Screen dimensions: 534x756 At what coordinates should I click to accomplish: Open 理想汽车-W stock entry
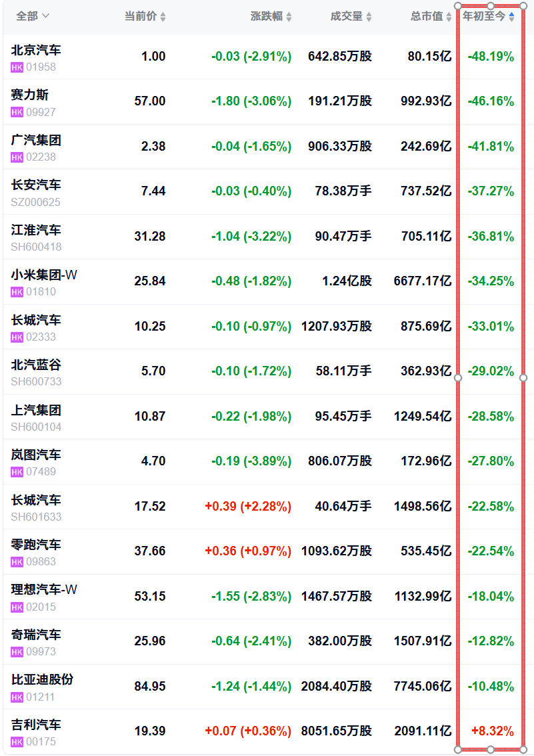coord(268,597)
